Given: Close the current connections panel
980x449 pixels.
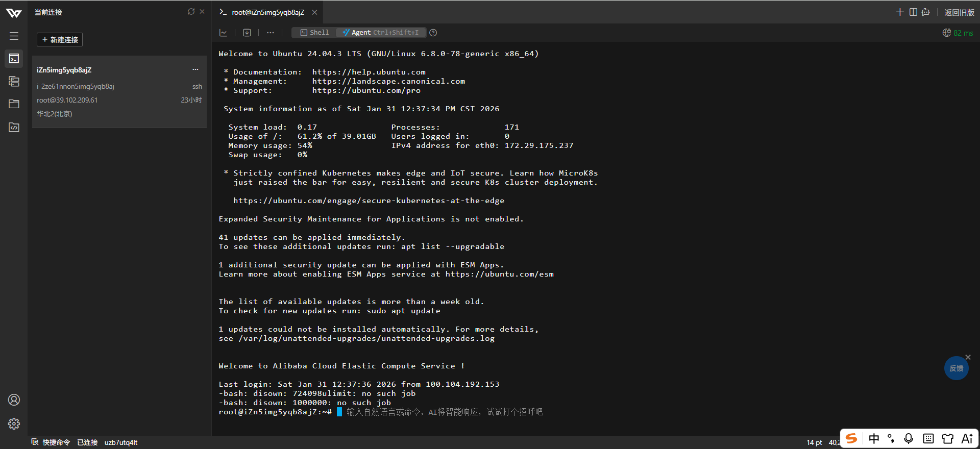Looking at the screenshot, I should pos(202,12).
